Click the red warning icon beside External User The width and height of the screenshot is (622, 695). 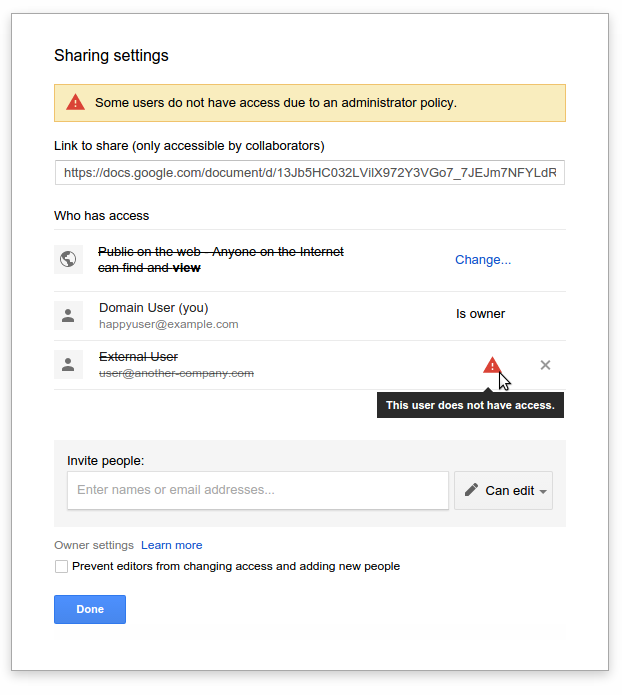(x=491, y=365)
